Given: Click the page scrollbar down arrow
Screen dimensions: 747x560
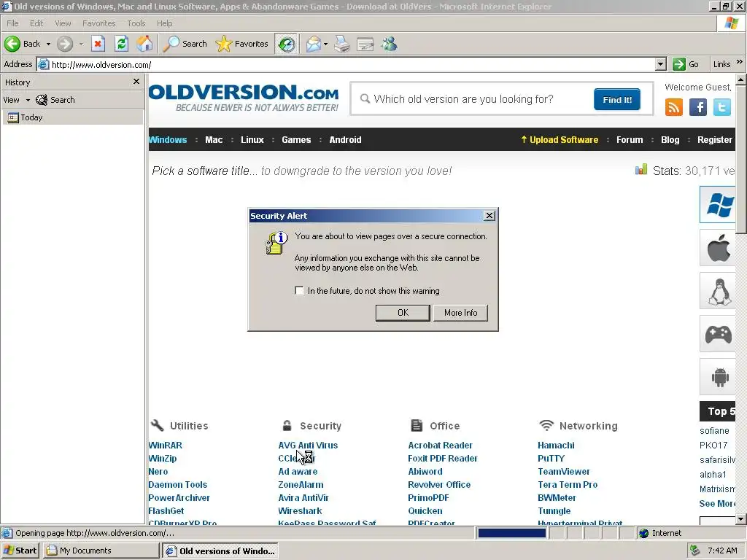Looking at the screenshot, I should click(x=740, y=519).
